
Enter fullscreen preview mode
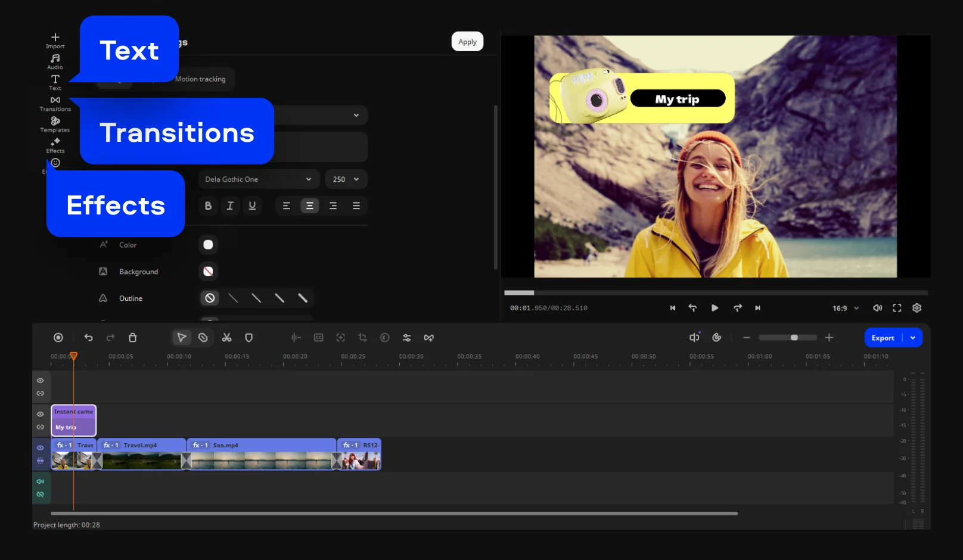(x=897, y=308)
